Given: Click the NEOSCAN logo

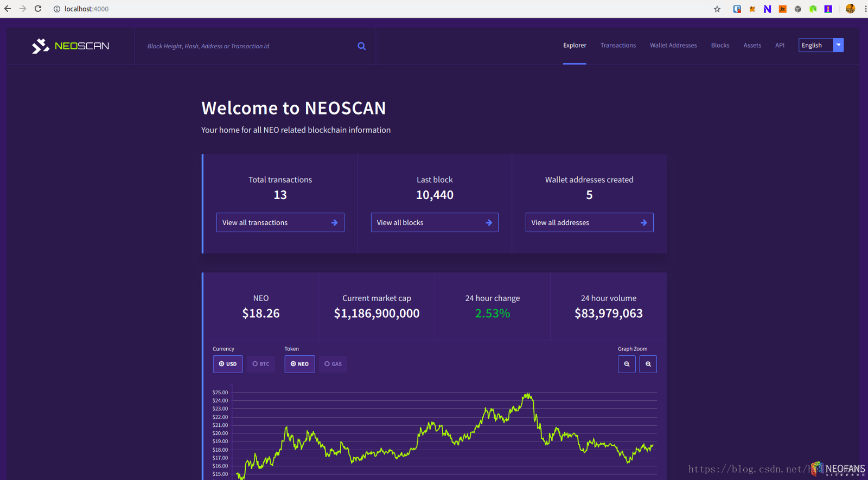Looking at the screenshot, I should pos(71,46).
